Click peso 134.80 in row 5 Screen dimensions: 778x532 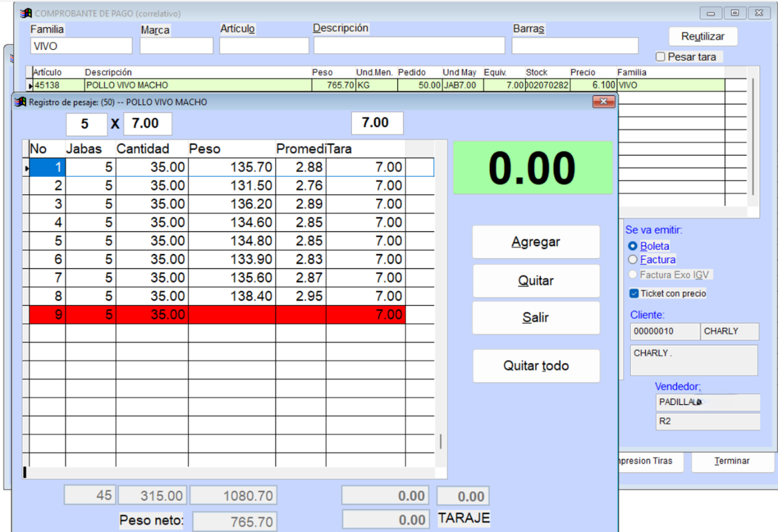tap(232, 241)
